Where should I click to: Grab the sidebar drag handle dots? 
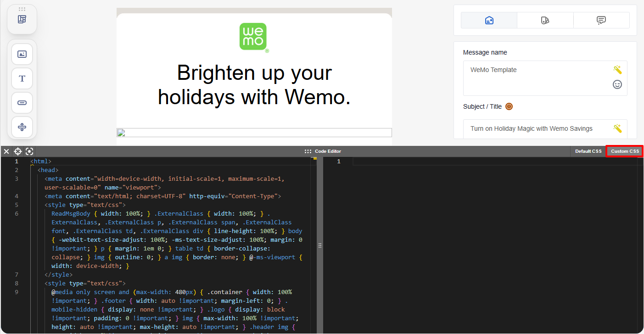point(22,9)
